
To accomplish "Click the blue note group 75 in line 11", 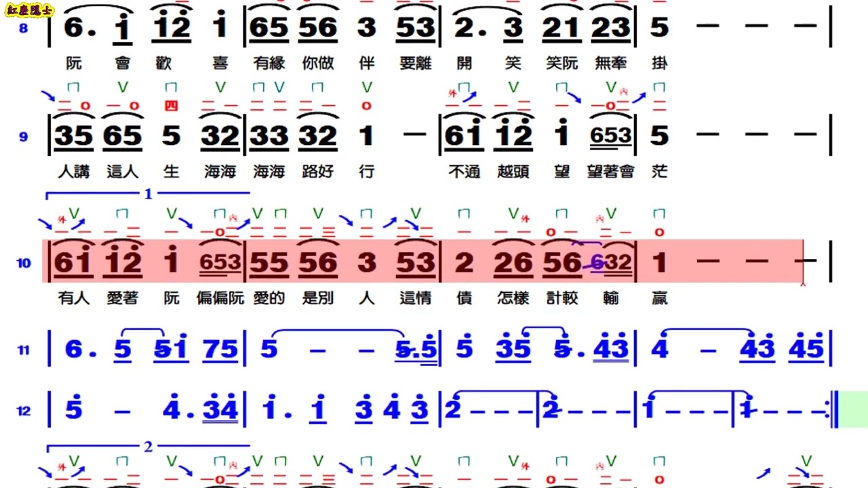I will coord(220,350).
